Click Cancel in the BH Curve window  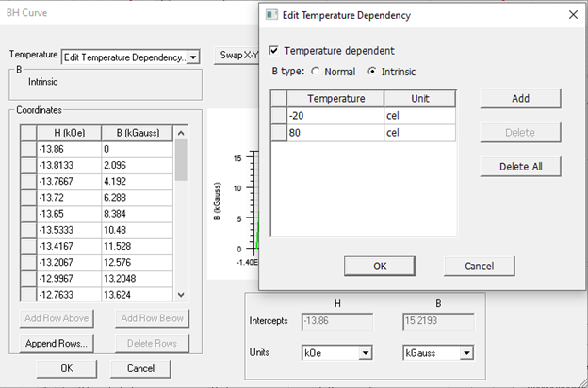(x=140, y=368)
